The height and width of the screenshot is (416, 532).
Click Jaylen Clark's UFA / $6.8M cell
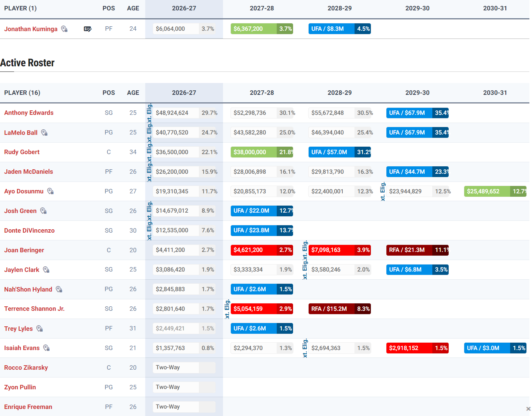[x=418, y=269]
